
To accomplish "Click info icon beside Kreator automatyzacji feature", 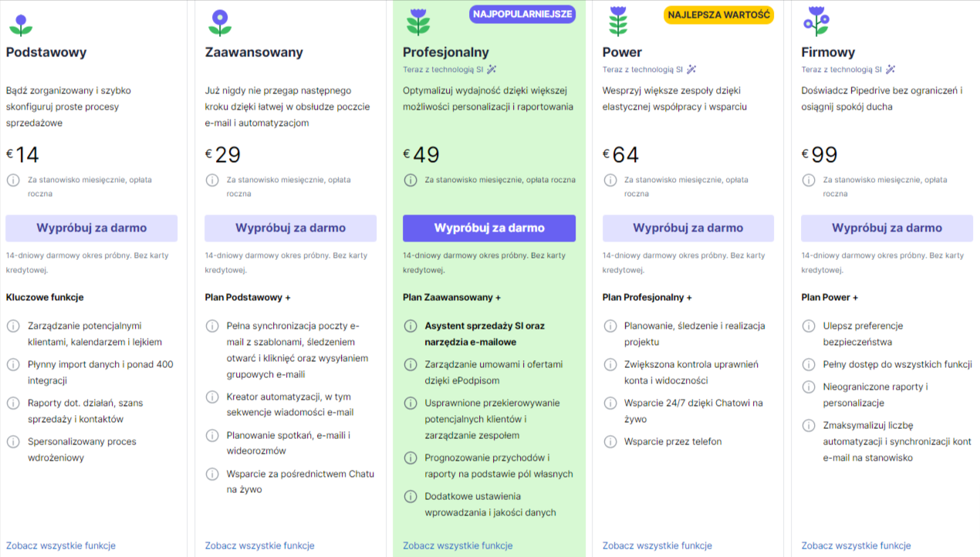I will click(x=212, y=397).
